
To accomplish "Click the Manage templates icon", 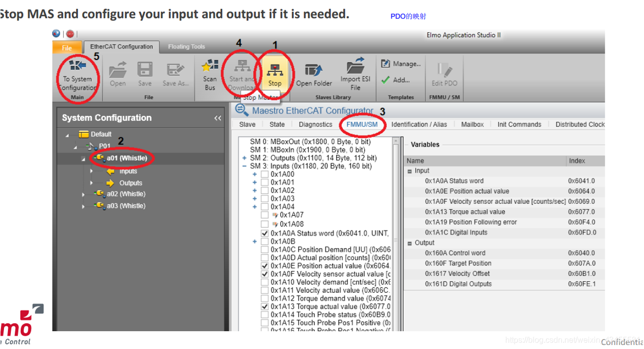I will tap(385, 64).
